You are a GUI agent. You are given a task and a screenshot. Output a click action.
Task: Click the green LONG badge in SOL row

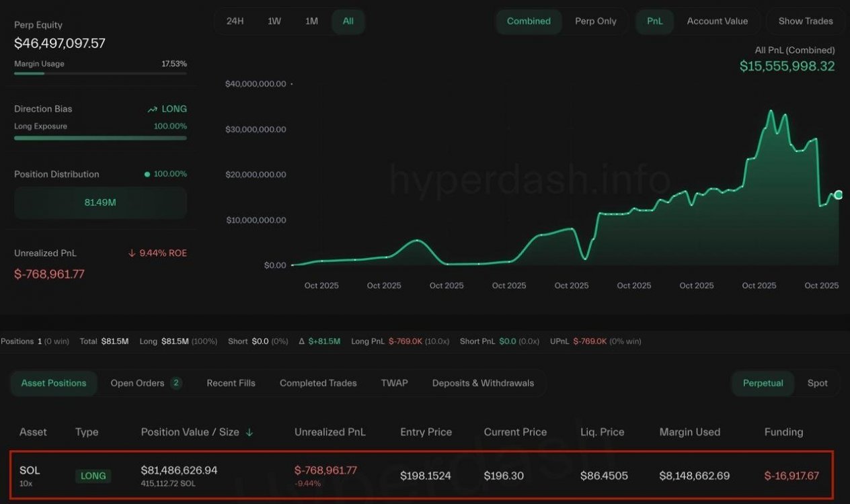coord(93,476)
